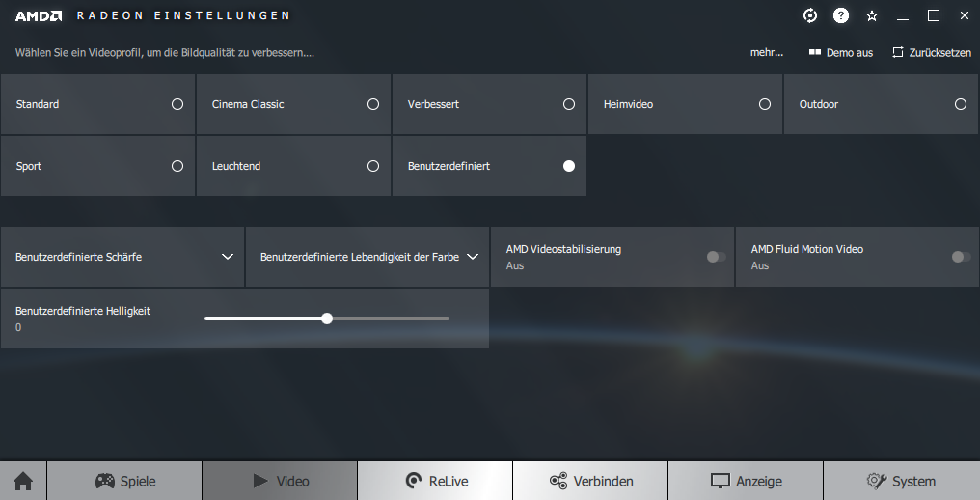Close the Radeon Einstellungen window
This screenshot has height=500, width=980.
pos(965,16)
